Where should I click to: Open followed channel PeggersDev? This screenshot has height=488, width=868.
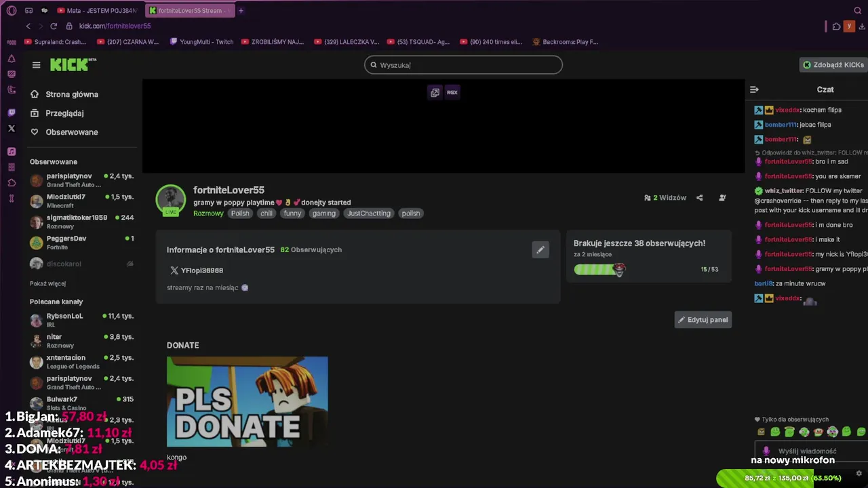tap(82, 243)
